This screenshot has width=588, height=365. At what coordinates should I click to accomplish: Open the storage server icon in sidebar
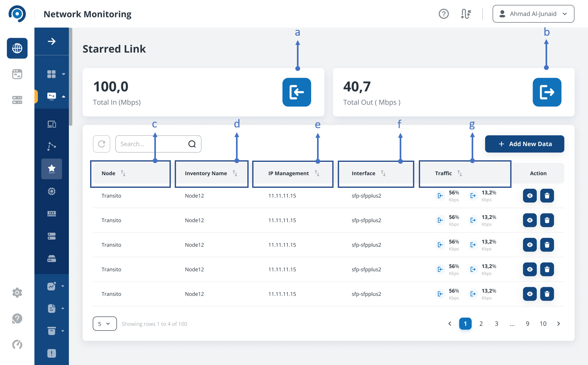[x=52, y=236]
